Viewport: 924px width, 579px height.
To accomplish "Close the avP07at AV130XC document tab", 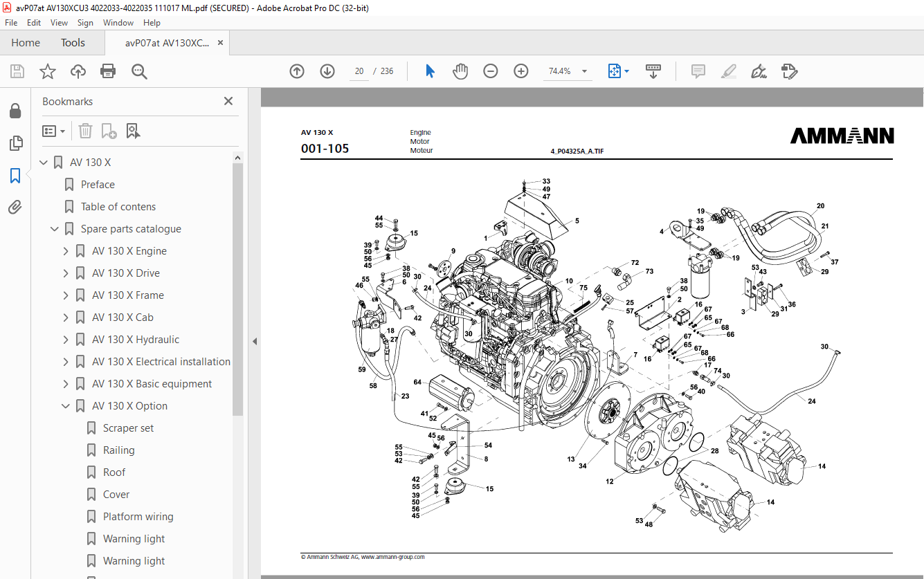I will (220, 43).
